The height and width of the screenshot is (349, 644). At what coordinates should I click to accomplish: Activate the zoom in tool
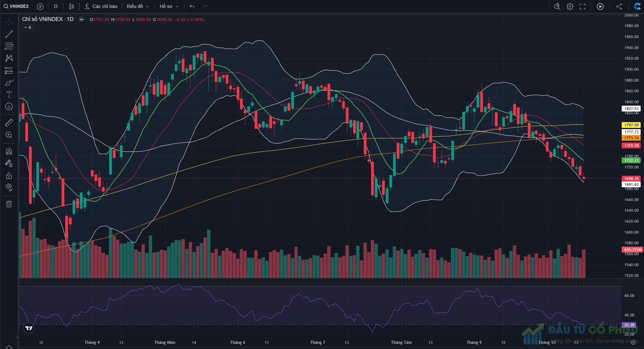click(x=9, y=135)
